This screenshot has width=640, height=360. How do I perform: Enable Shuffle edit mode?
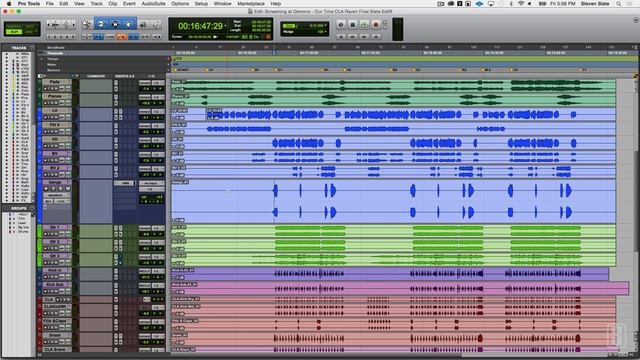14,27
